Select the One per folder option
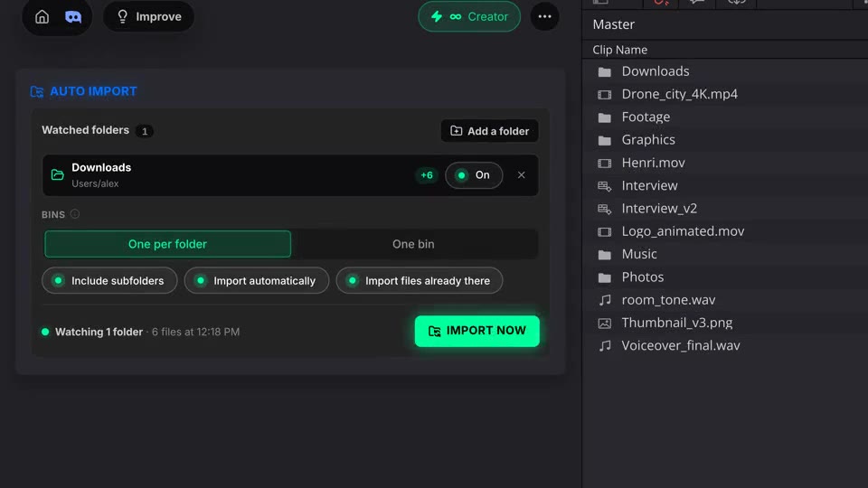This screenshot has width=868, height=488. coord(168,244)
